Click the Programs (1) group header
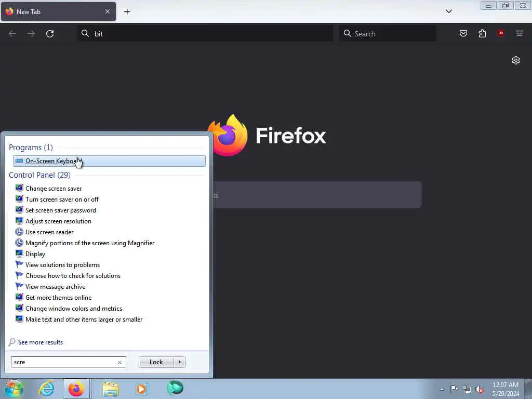532x399 pixels. tap(31, 147)
